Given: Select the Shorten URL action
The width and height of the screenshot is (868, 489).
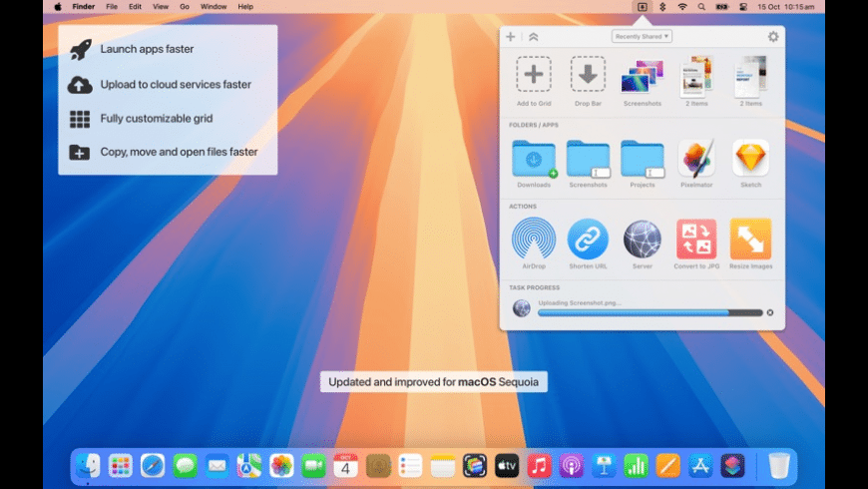Looking at the screenshot, I should 588,239.
